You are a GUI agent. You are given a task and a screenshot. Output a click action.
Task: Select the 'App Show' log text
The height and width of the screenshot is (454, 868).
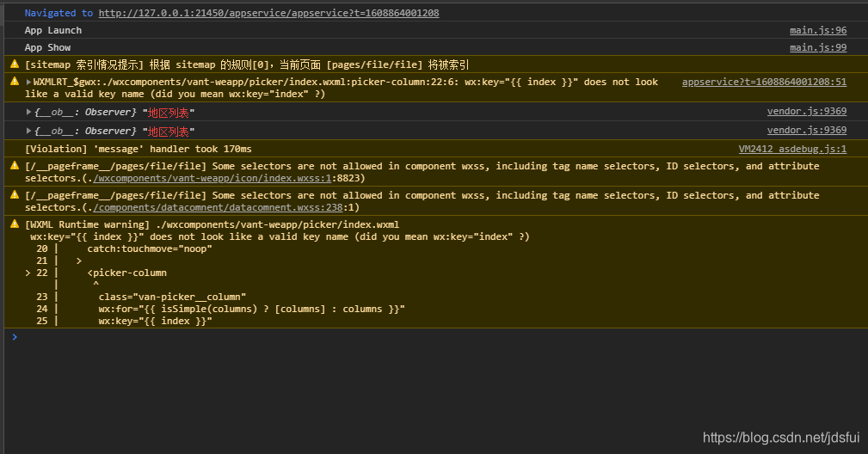click(47, 47)
